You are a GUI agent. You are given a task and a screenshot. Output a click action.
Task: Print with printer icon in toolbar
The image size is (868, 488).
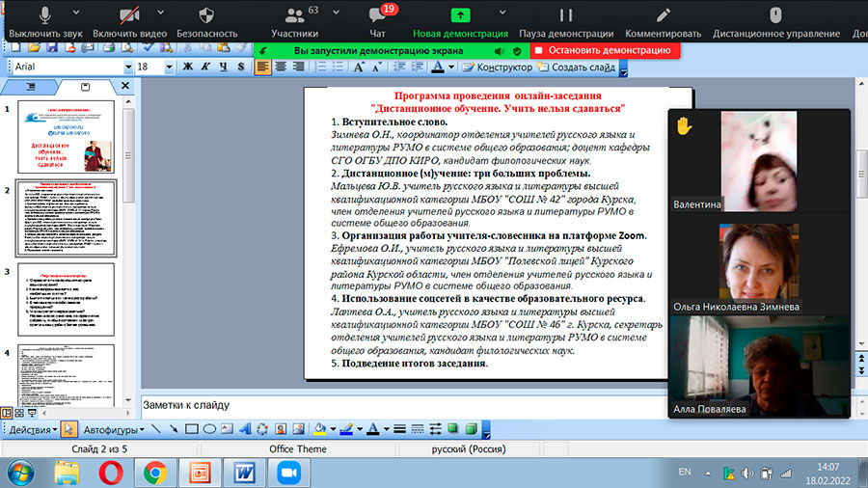coord(108,48)
